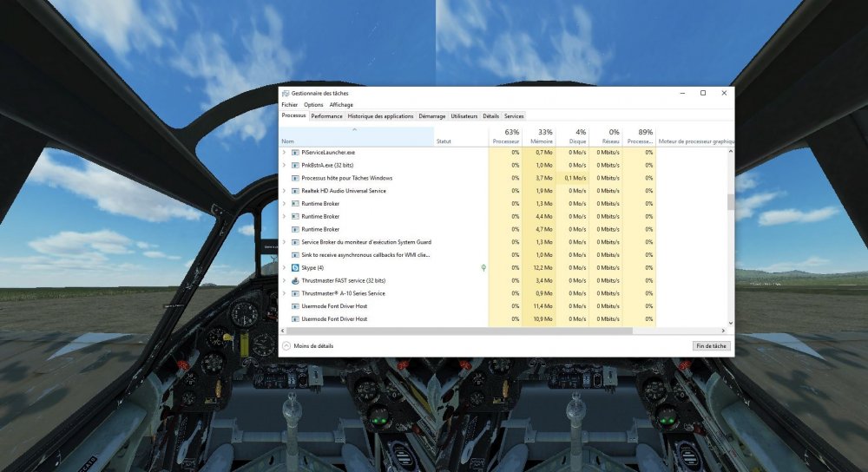868x472 pixels.
Task: Click the icon of Runtime Broker using 4,7 Mo
Action: coord(296,229)
